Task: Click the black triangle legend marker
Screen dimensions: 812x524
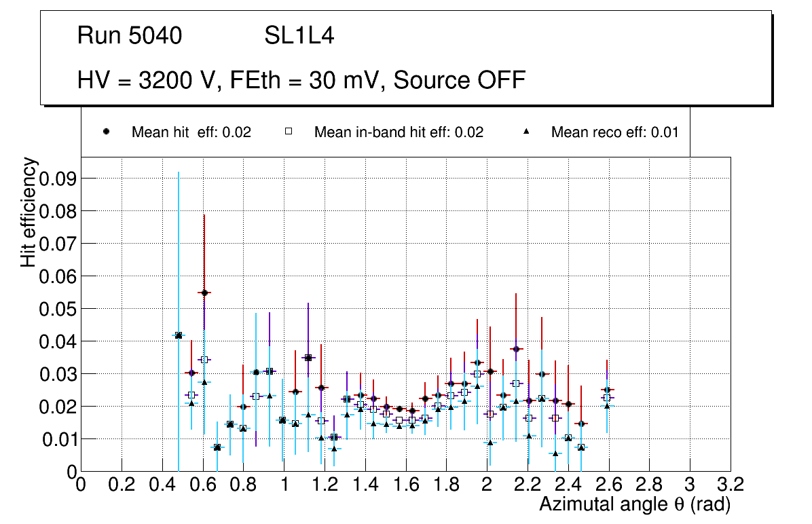Action: tap(526, 132)
